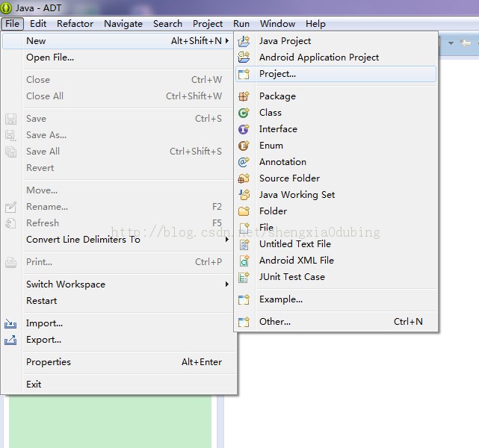Choose Import... menu entry
Image resolution: width=479 pixels, height=448 pixels.
(119, 323)
